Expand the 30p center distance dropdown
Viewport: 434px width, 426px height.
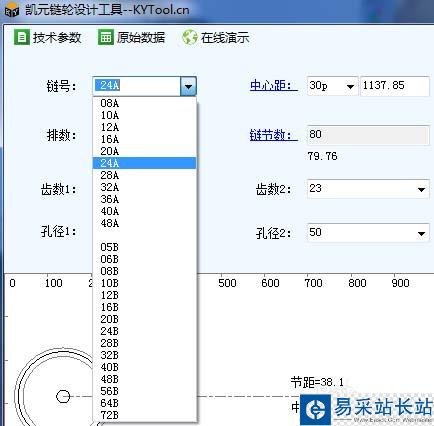(350, 86)
